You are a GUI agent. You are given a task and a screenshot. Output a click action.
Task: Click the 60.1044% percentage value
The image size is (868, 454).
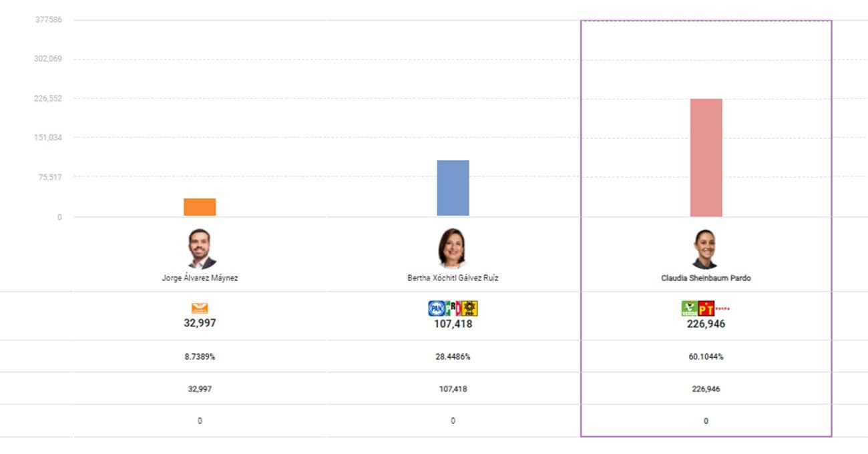706,357
